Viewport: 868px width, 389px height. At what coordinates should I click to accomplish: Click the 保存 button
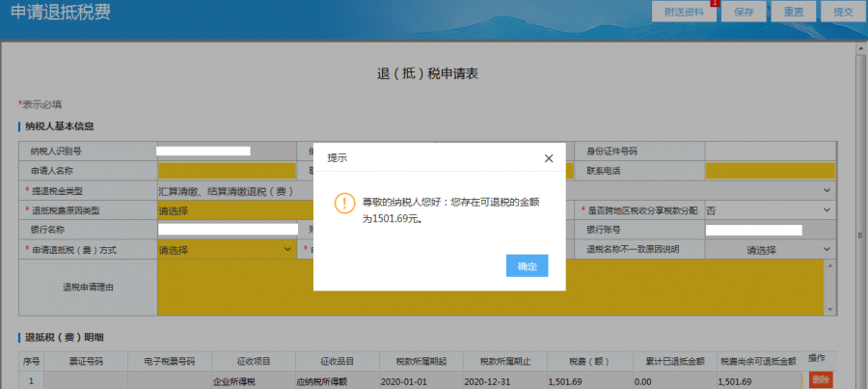coord(744,13)
